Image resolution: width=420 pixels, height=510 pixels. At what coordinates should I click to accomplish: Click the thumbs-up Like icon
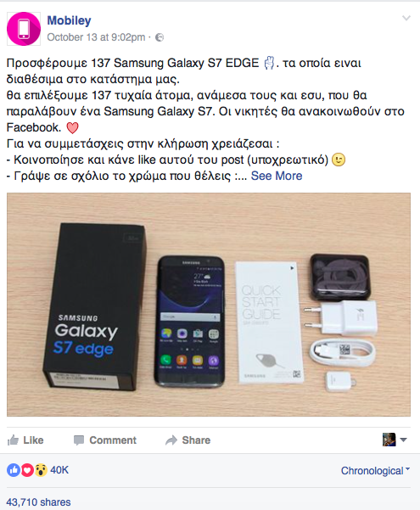point(14,440)
